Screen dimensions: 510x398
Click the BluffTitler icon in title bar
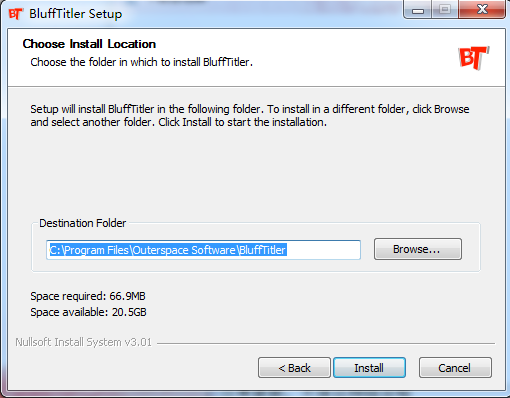pyautogui.click(x=15, y=14)
